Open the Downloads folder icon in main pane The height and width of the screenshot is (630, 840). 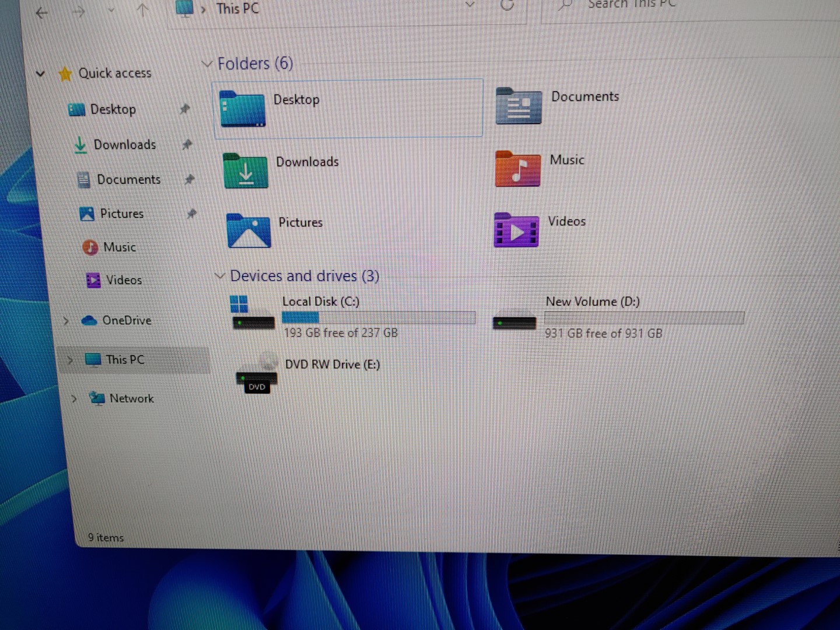click(246, 170)
